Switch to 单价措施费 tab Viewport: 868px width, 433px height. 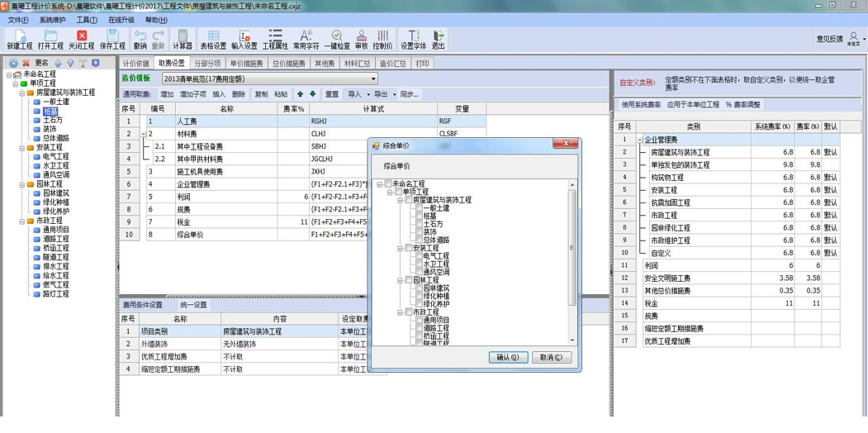pos(247,64)
